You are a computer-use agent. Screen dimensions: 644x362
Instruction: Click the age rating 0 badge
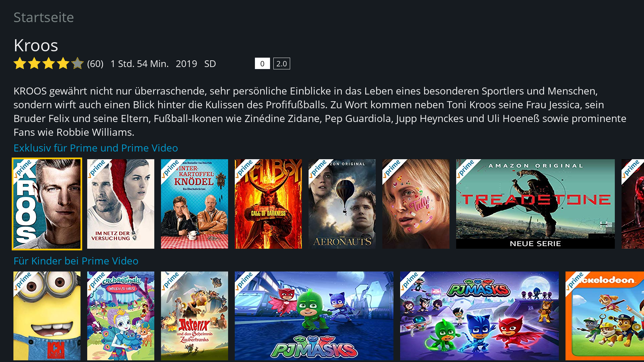pyautogui.click(x=262, y=63)
